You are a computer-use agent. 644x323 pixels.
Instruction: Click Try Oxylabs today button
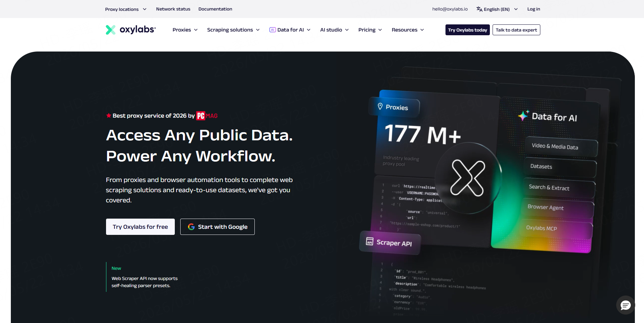(x=468, y=30)
